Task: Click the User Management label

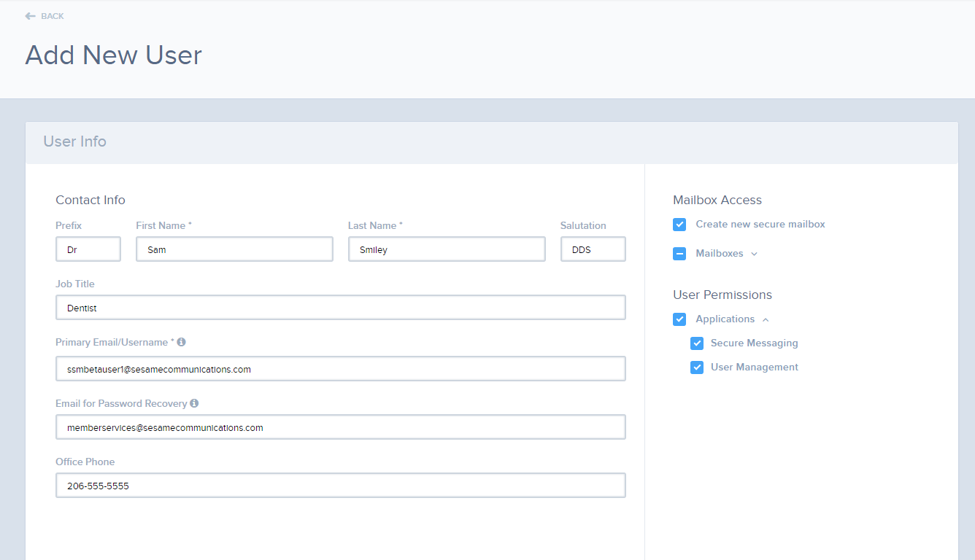Action: coord(755,367)
